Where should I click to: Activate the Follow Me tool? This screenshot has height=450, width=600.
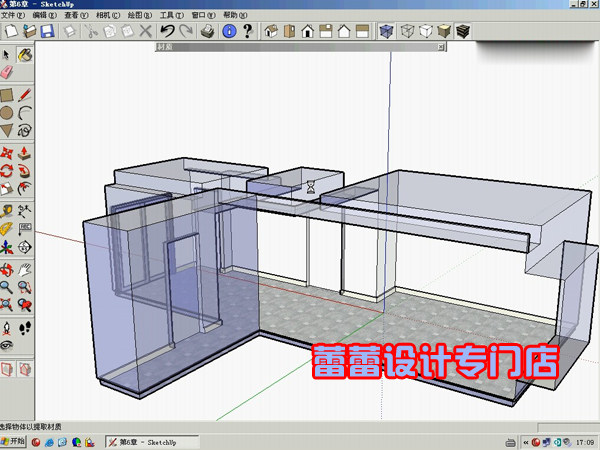[x=24, y=171]
